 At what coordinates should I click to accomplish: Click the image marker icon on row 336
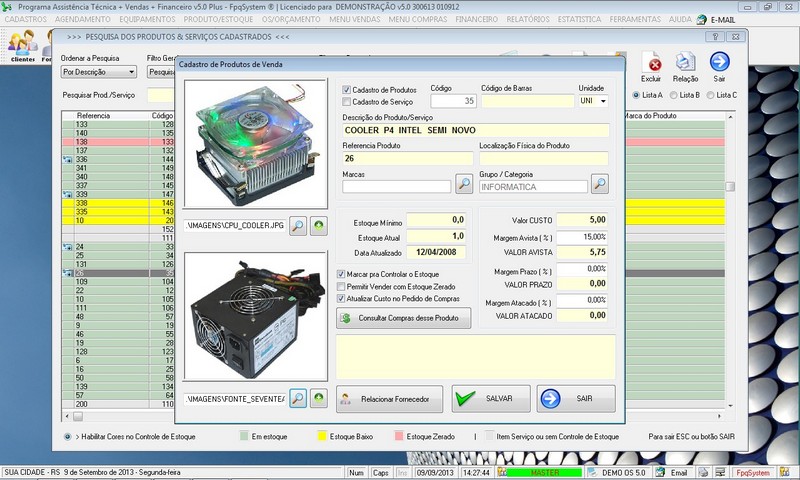click(68, 160)
